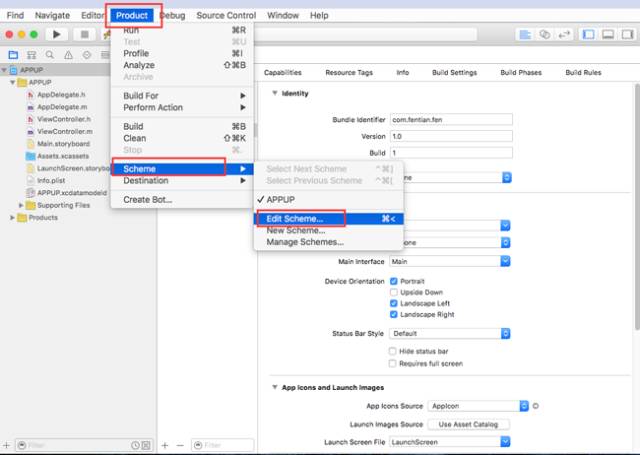The height and width of the screenshot is (455, 640).
Task: Select Build in Product menu
Action: pyautogui.click(x=182, y=127)
